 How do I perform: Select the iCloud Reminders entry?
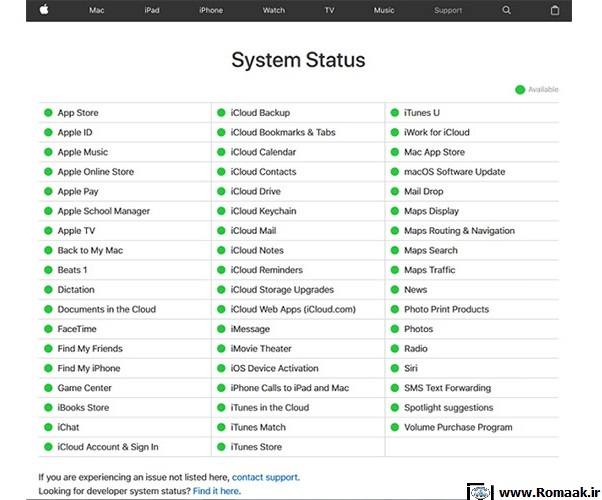click(x=266, y=270)
